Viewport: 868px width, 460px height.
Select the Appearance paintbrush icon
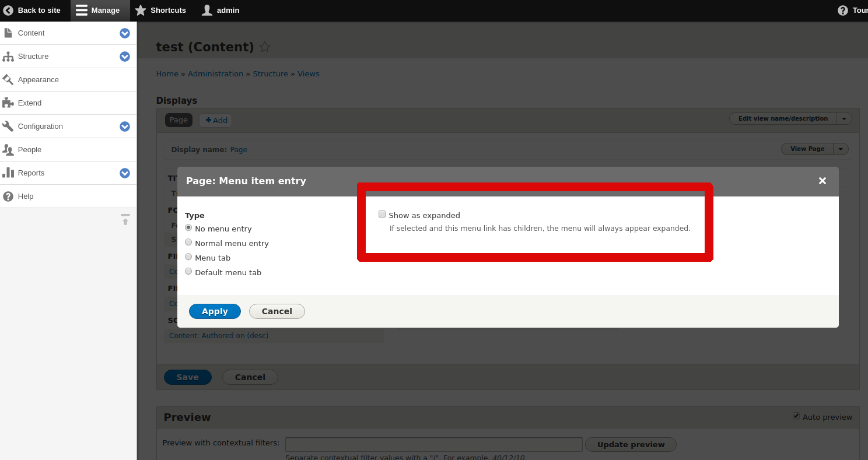click(x=9, y=79)
